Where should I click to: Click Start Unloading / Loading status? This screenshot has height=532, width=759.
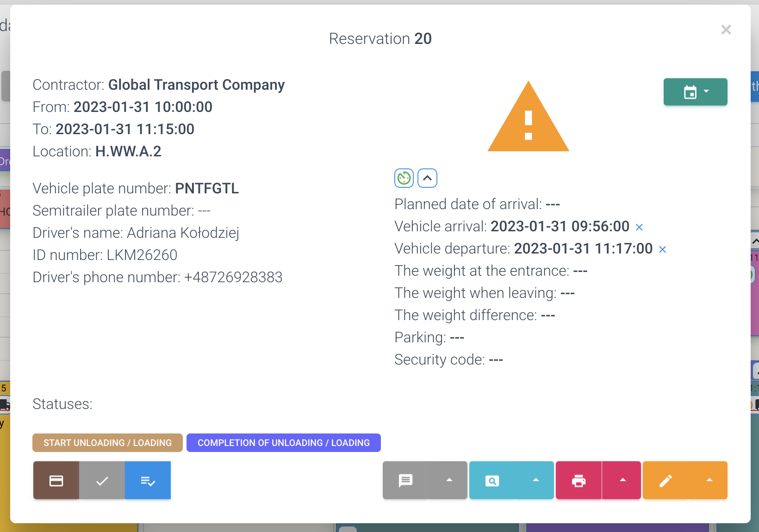[x=107, y=443]
